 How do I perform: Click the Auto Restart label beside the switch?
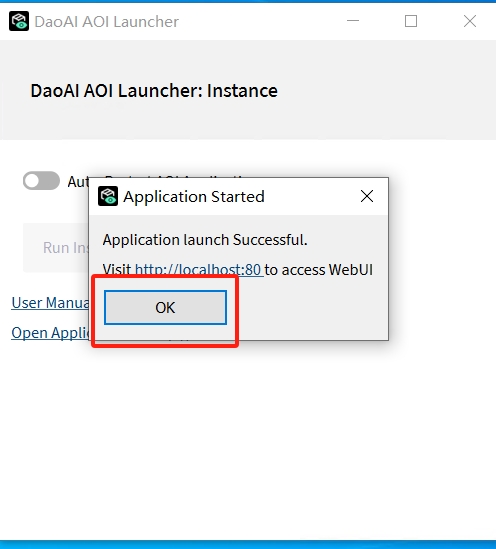[78, 181]
